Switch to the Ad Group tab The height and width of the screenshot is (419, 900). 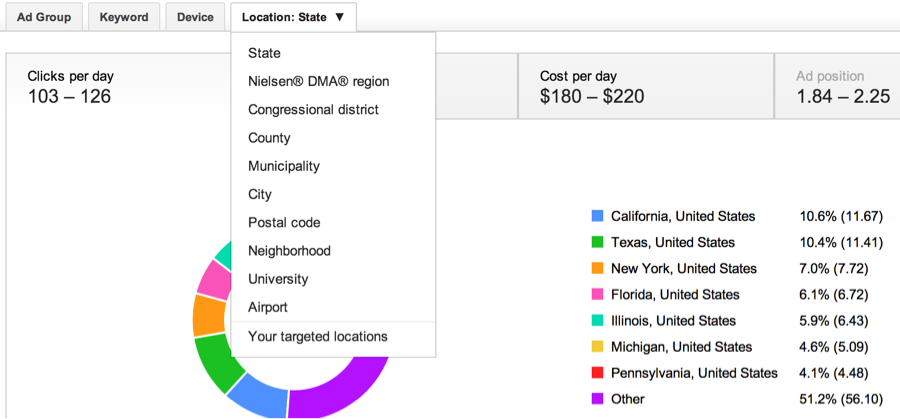[x=43, y=17]
